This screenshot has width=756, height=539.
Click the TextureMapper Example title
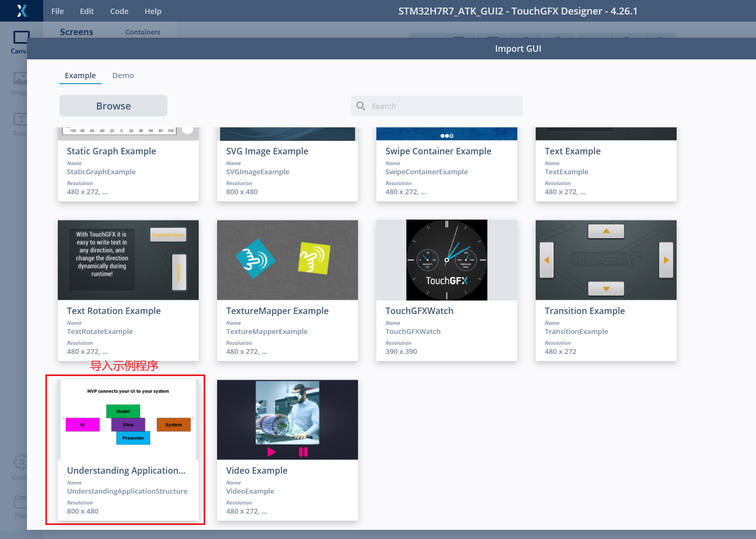pos(278,311)
